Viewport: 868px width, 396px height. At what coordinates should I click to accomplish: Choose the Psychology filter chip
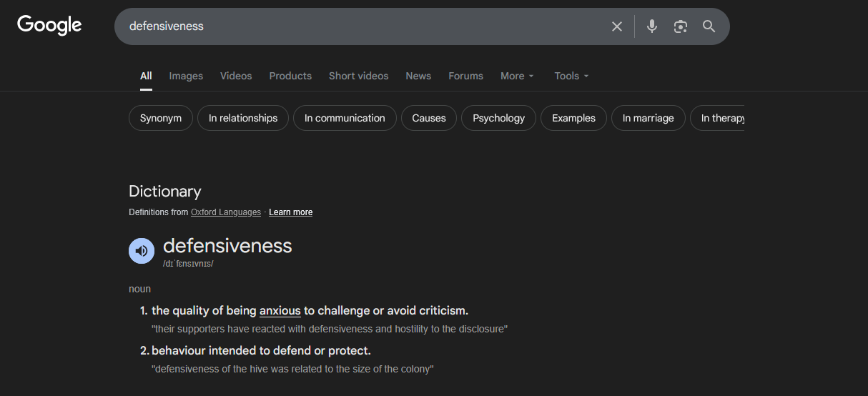(x=498, y=118)
